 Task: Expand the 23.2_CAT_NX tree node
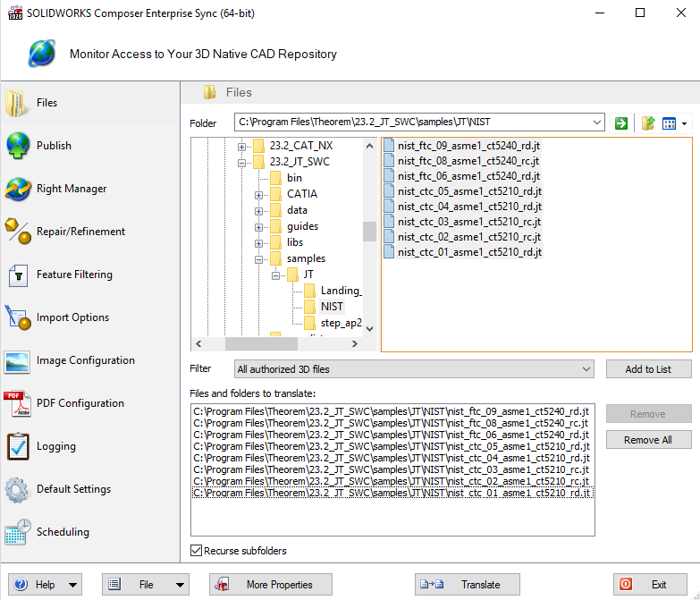coord(241,147)
